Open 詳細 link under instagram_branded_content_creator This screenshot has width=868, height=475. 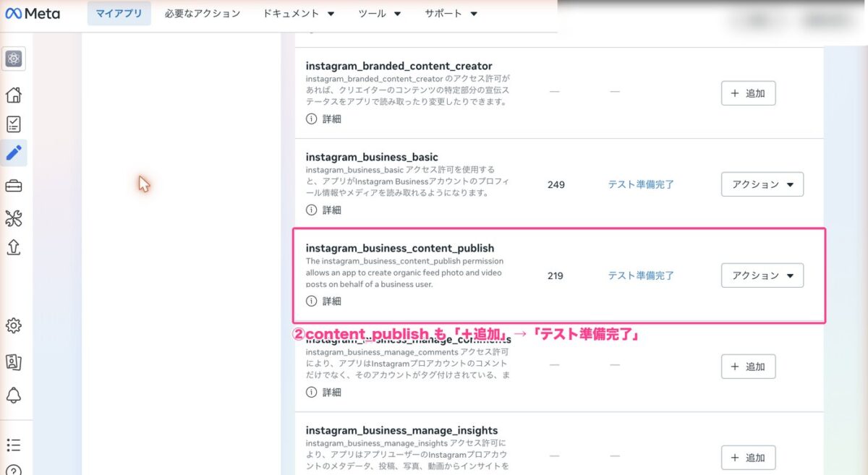[332, 119]
